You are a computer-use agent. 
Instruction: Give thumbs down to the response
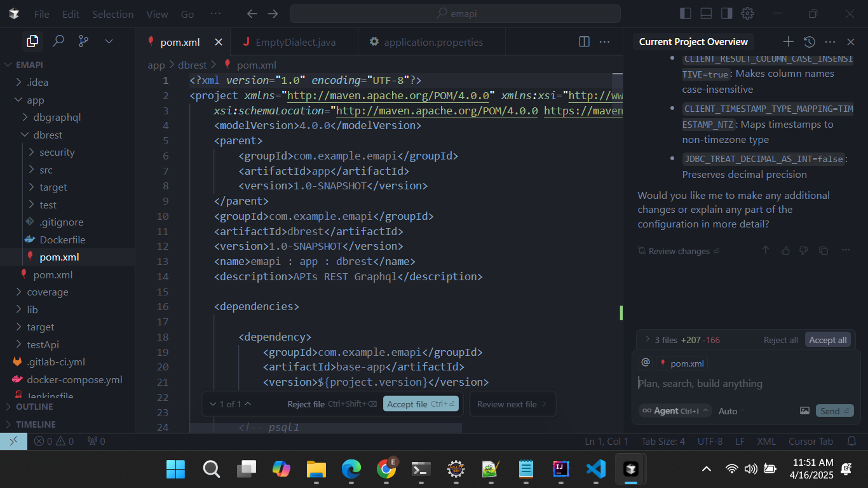point(803,251)
